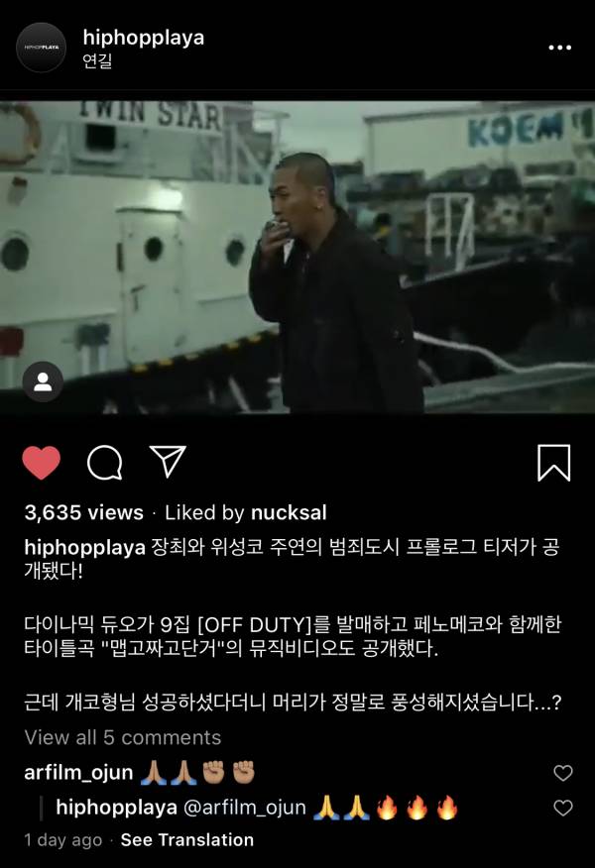This screenshot has height=868, width=595.
Task: Save post with bookmark icon
Action: point(554,462)
